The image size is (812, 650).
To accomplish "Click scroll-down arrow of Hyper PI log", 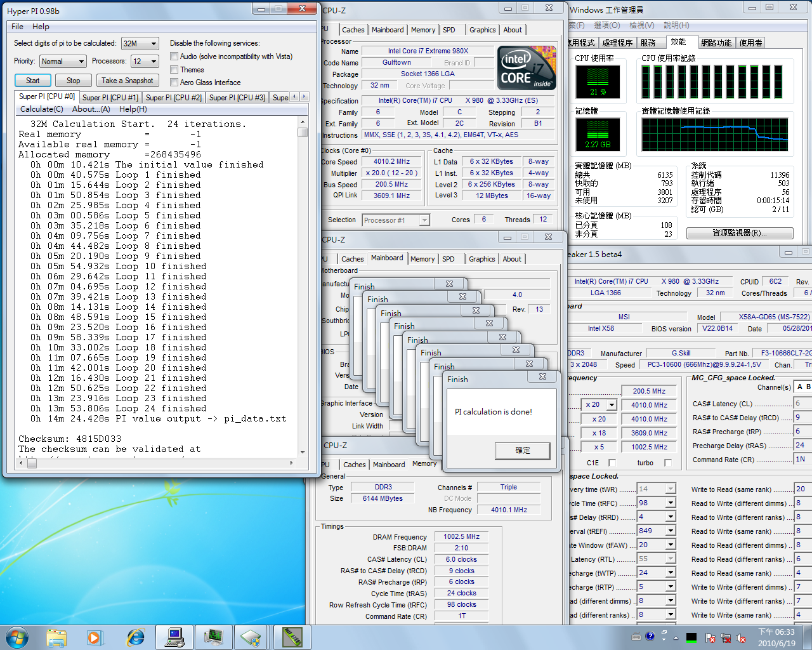I will [303, 452].
